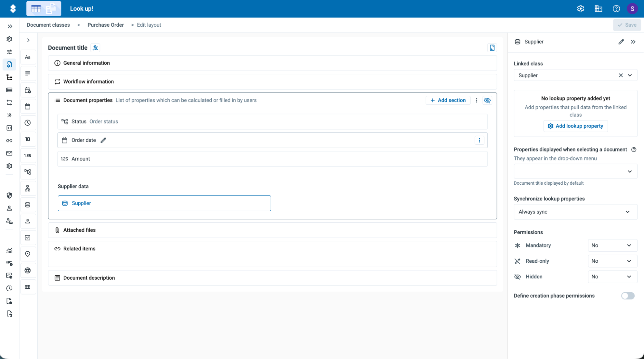The height and width of the screenshot is (359, 644).
Task: Open the Linked class Supplier dropdown
Action: [x=630, y=75]
